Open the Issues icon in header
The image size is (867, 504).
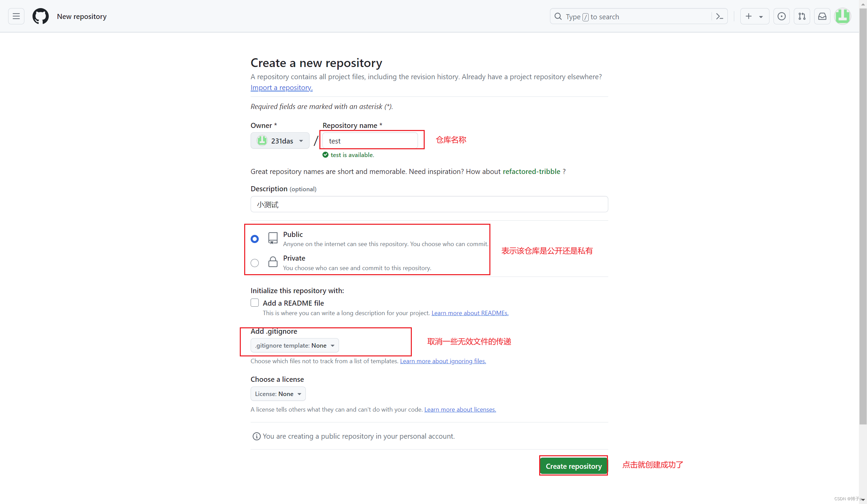pyautogui.click(x=781, y=16)
